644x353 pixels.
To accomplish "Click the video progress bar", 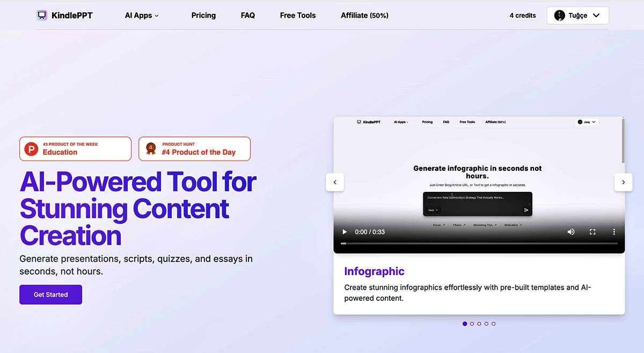I will coord(479,243).
